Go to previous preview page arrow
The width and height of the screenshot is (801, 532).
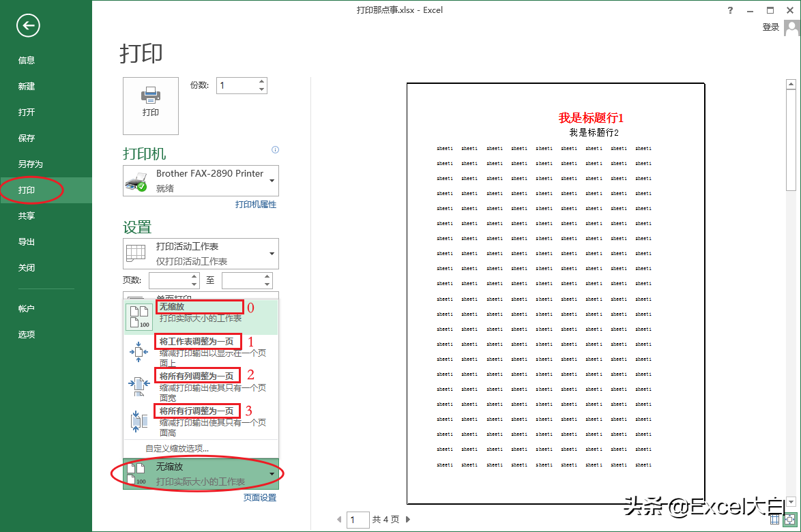coord(339,519)
